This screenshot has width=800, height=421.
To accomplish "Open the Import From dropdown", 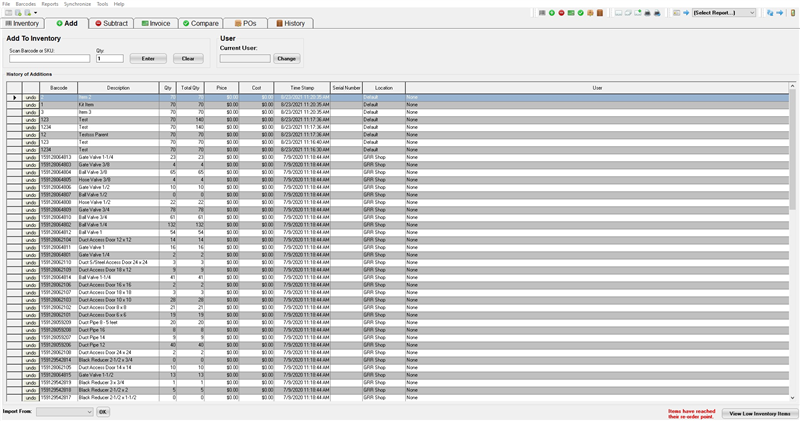I will [x=65, y=412].
